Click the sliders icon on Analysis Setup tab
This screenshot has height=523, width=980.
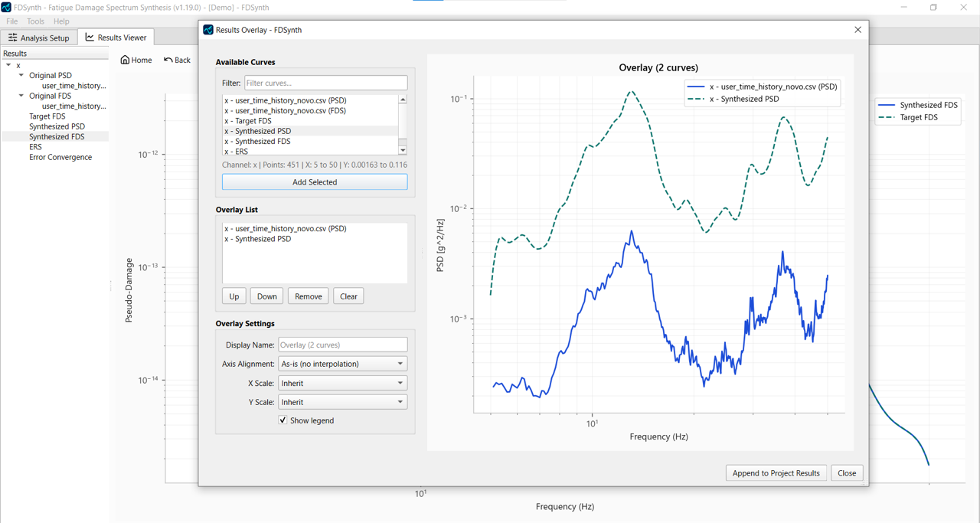(x=12, y=37)
